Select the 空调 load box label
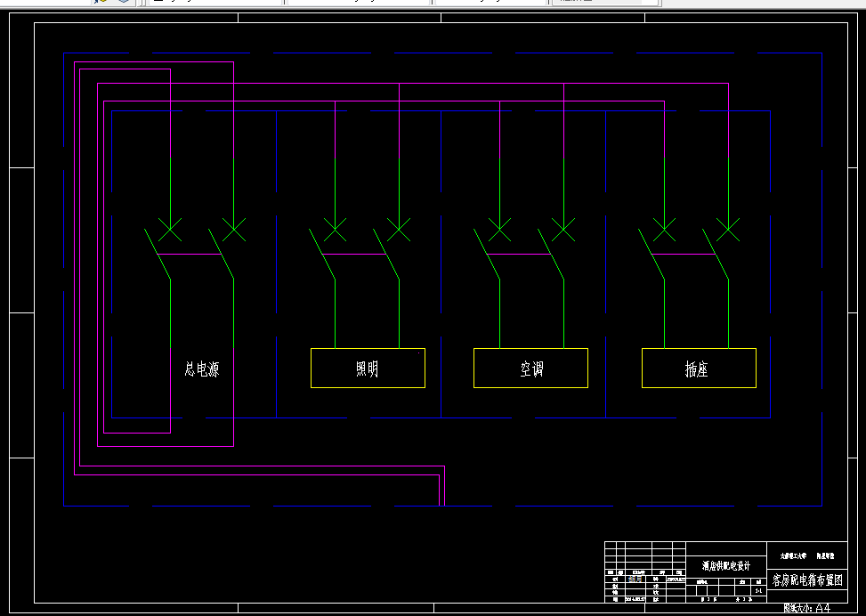The height and width of the screenshot is (616, 866). 532,369
